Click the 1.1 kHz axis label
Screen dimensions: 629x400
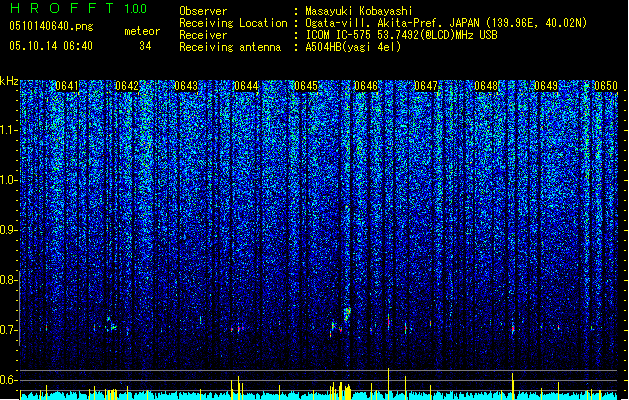(x=8, y=130)
